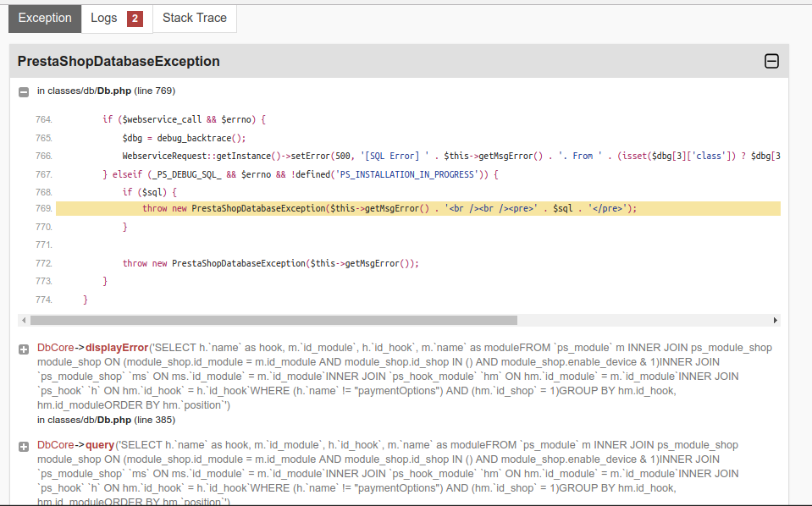The height and width of the screenshot is (506, 812).
Task: Click line number 774.
Action: [x=44, y=300]
